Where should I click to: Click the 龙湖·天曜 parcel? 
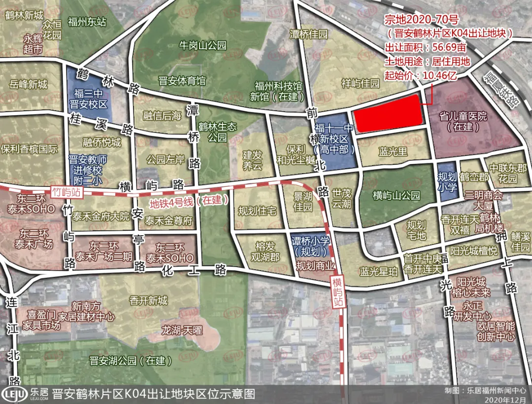pyautogui.click(x=182, y=330)
